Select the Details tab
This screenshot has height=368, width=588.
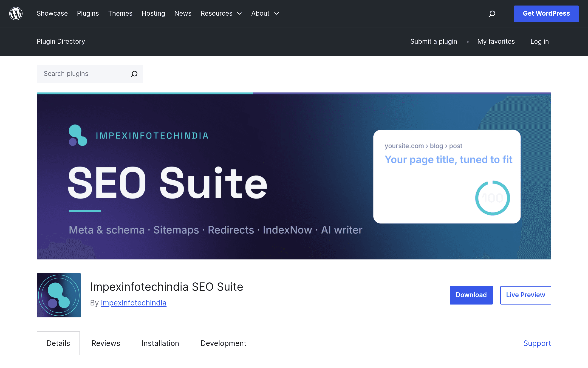pos(58,343)
